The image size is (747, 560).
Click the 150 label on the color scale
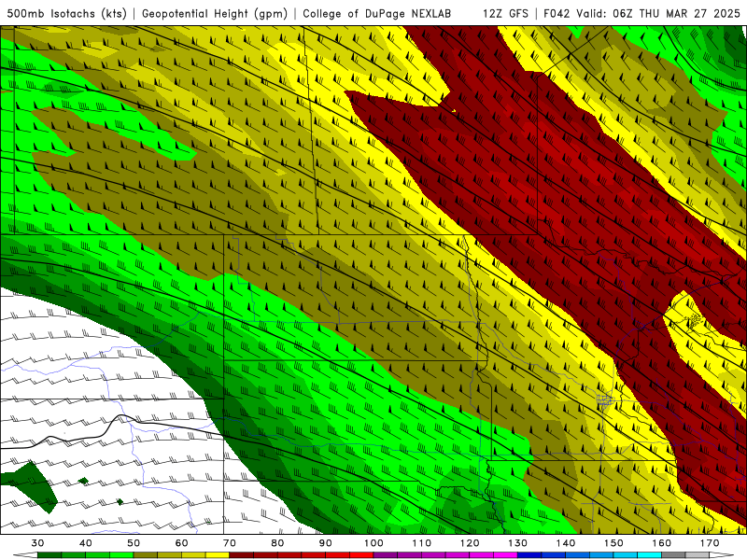point(613,543)
